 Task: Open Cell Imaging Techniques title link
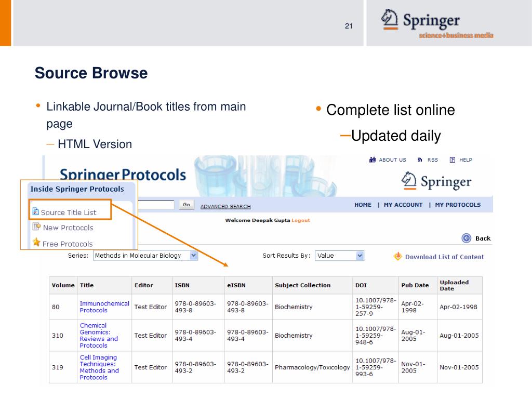(99, 367)
